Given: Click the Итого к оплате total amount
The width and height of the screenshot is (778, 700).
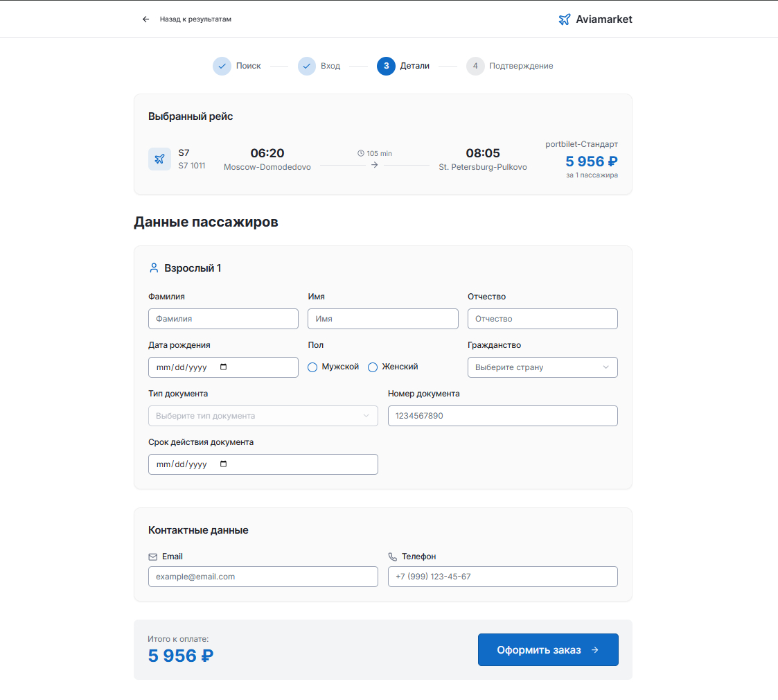Looking at the screenshot, I should [x=181, y=656].
